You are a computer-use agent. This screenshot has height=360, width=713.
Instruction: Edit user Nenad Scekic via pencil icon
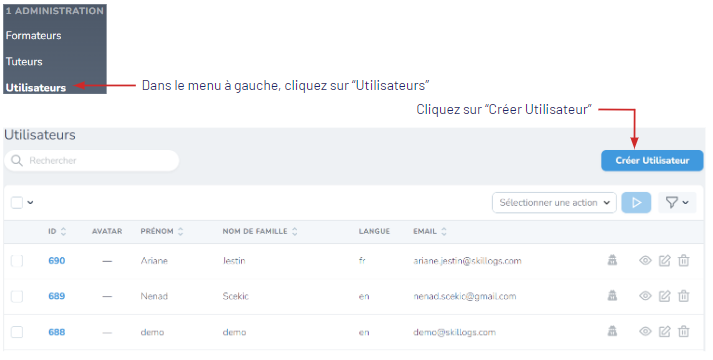tap(665, 296)
